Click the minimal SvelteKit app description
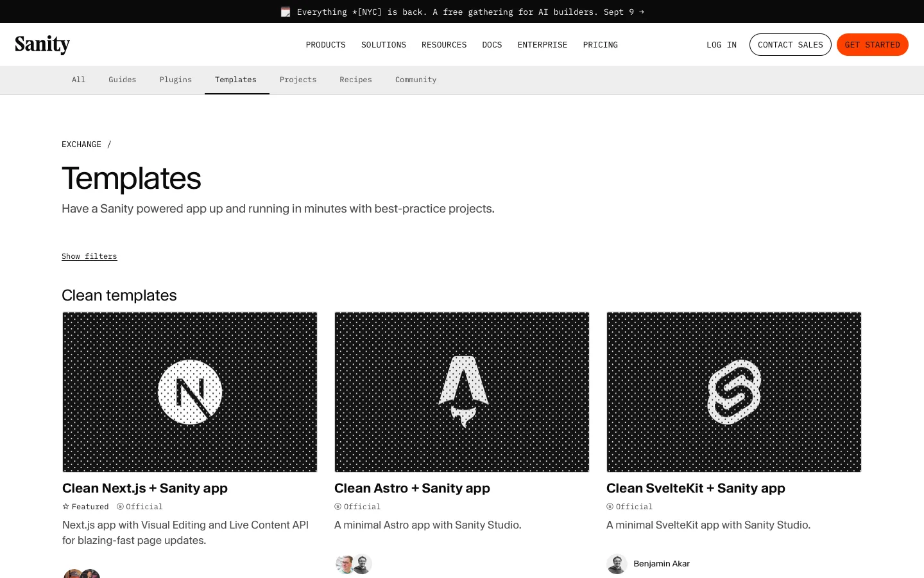924x578 pixels. point(708,525)
